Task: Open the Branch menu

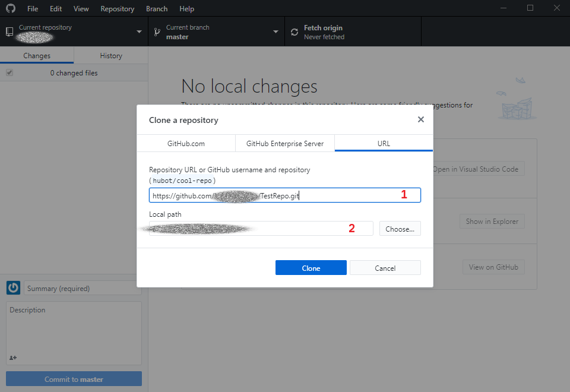Action: [157, 9]
